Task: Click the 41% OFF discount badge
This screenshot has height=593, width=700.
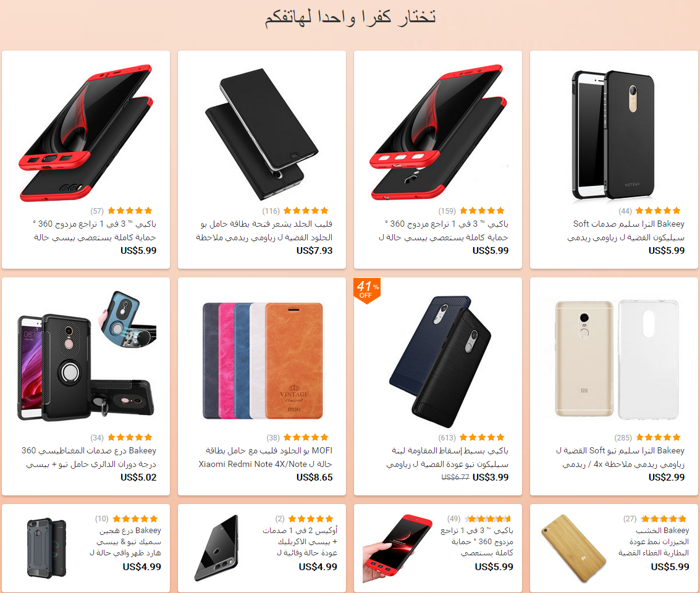Action: pyautogui.click(x=367, y=290)
